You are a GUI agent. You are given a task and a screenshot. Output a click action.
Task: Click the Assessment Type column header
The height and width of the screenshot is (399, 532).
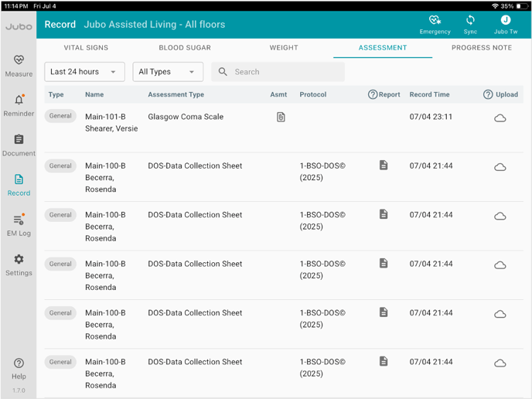[x=176, y=94]
